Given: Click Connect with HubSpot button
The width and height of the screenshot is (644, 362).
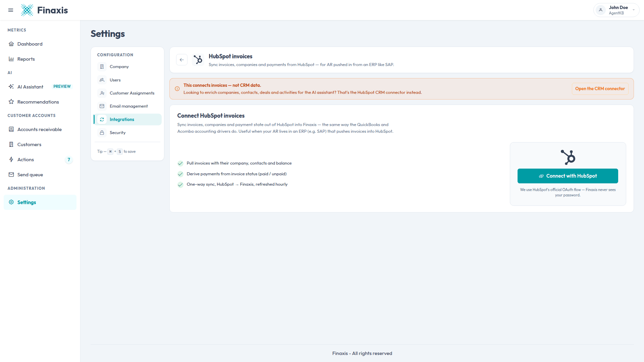Looking at the screenshot, I should click(568, 176).
